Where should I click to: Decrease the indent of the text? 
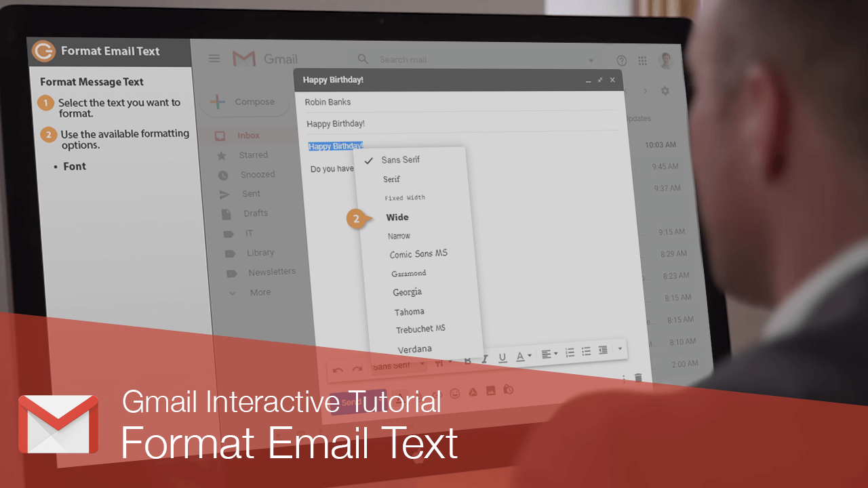(603, 350)
